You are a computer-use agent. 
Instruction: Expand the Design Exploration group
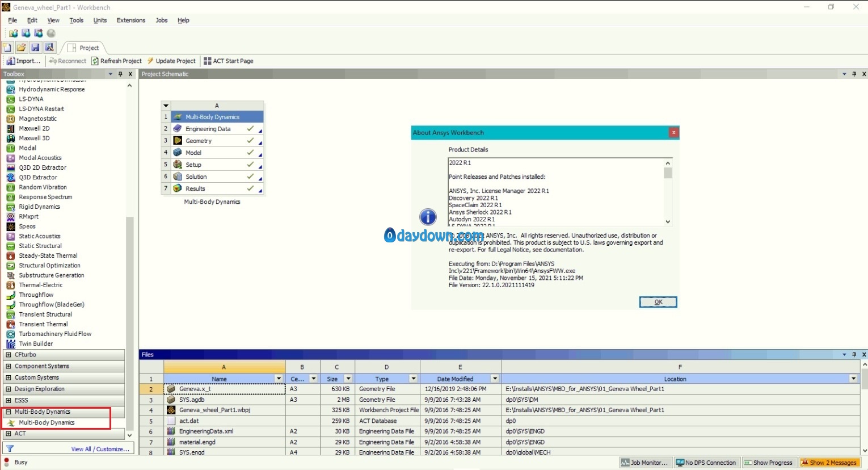tap(8, 389)
